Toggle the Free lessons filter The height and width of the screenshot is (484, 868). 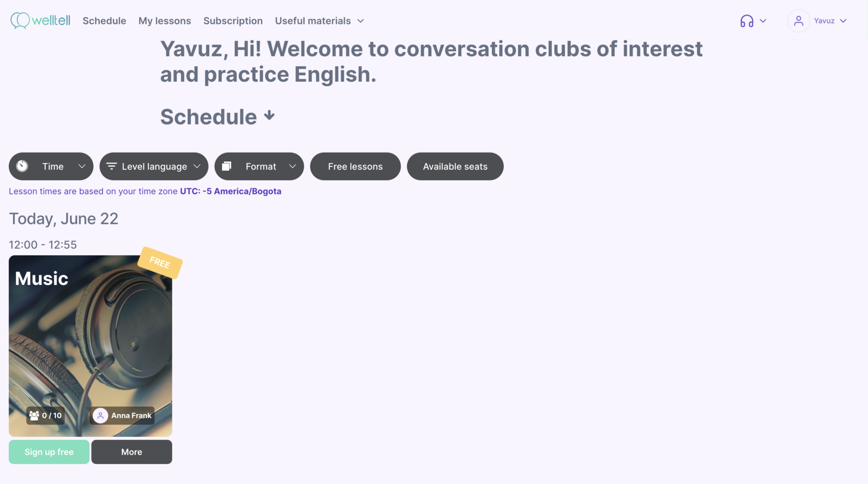pos(355,167)
